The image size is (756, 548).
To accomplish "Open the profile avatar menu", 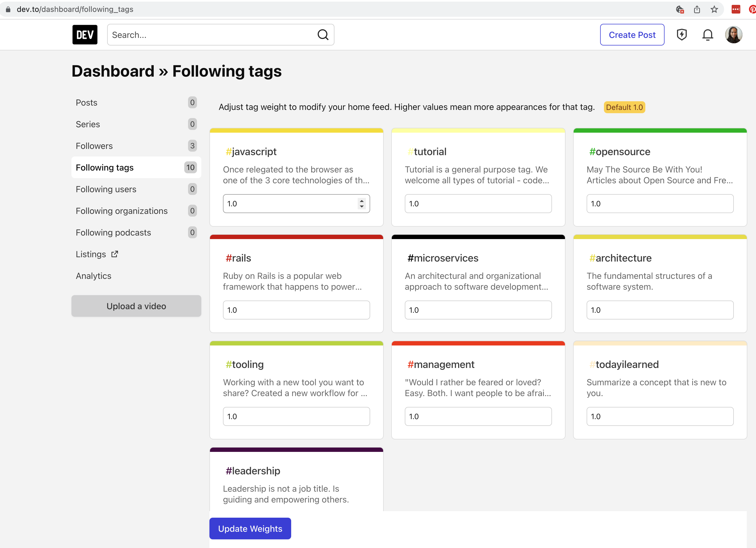I will pyautogui.click(x=733, y=34).
